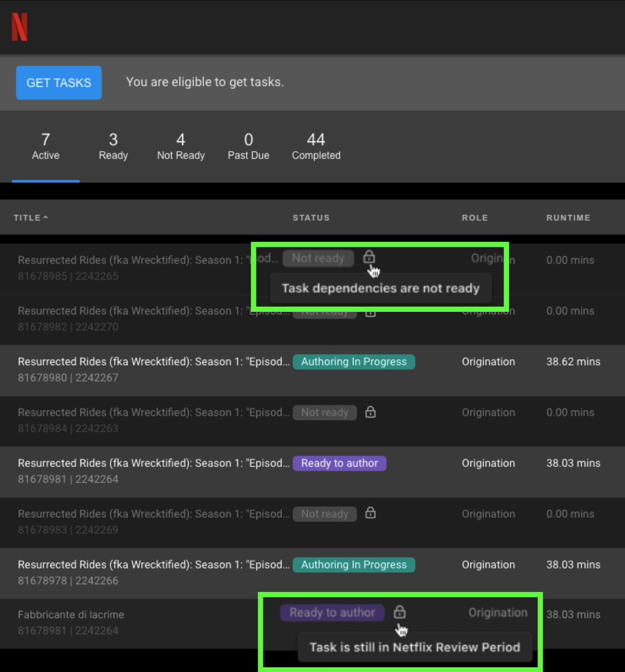
Task: Click Origination role in row 81678980
Action: (488, 362)
